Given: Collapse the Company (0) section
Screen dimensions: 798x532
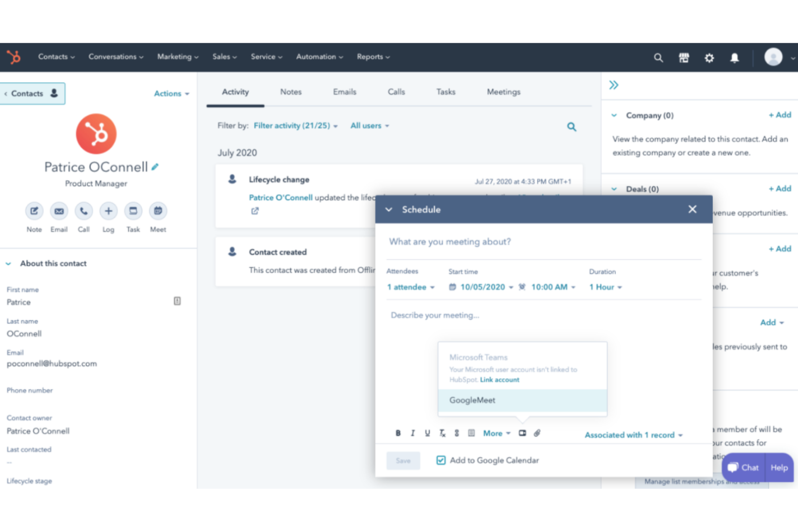Looking at the screenshot, I should [x=614, y=115].
